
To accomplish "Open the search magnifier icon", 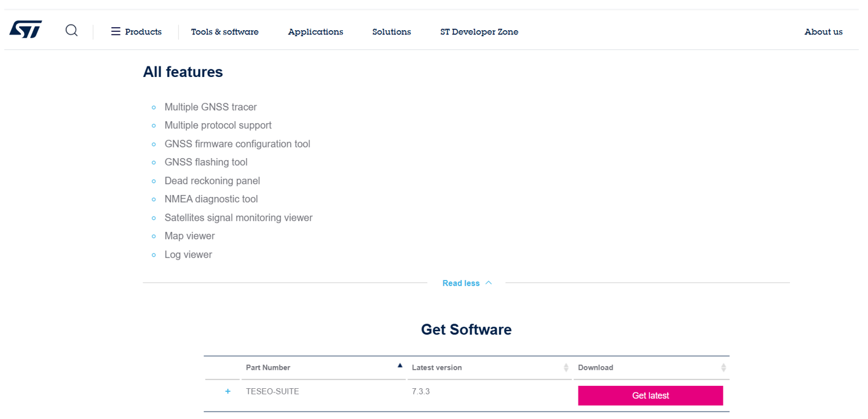I will click(72, 31).
